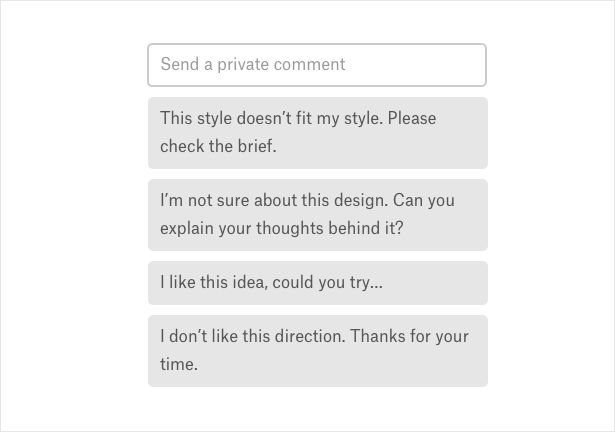This screenshot has height=432, width=615.
Task: Tap the first gray suggested comment box
Action: pos(317,132)
